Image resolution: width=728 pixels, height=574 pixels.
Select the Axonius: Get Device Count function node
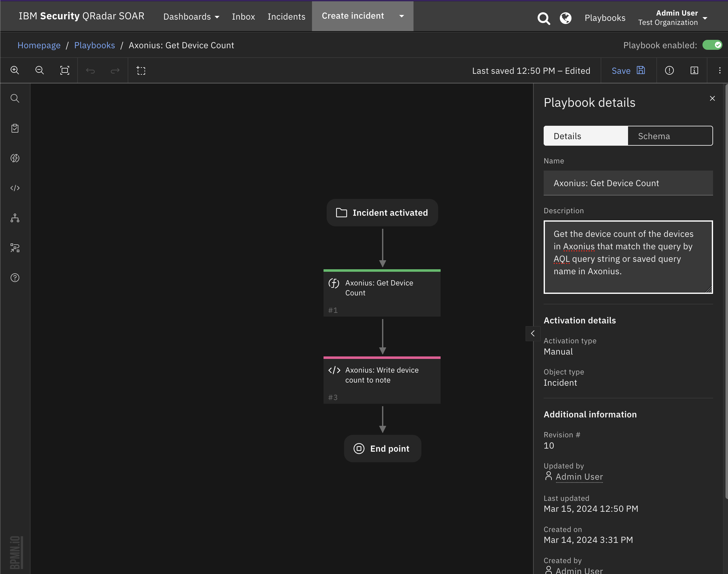(x=382, y=293)
